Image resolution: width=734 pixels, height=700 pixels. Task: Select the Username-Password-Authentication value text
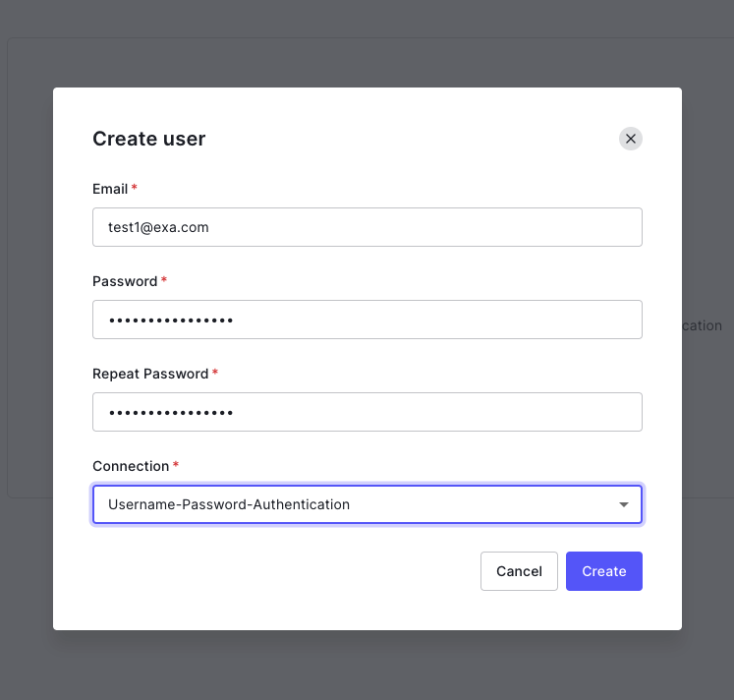(228, 504)
